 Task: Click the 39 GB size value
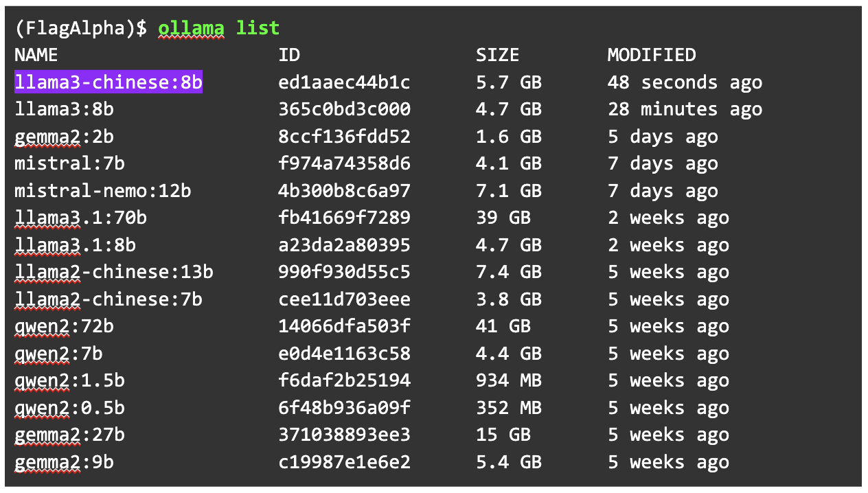click(x=503, y=218)
